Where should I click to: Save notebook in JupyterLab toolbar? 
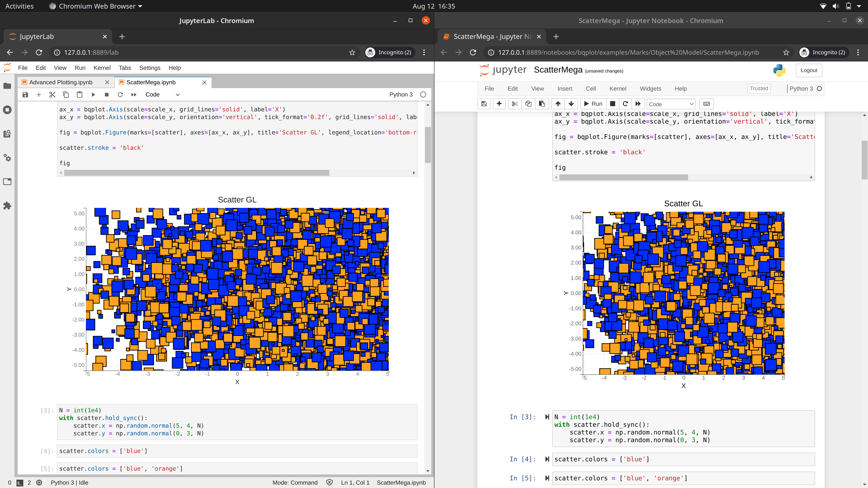[x=25, y=95]
